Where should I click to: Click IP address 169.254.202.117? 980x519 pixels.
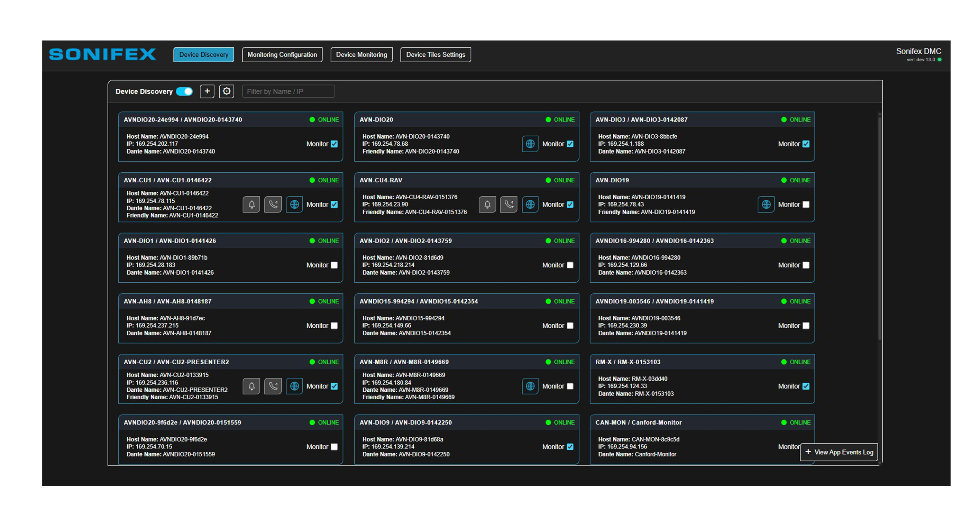(157, 144)
